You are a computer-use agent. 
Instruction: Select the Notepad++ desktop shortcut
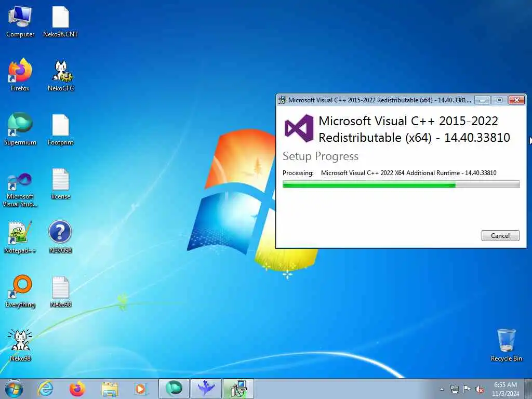point(20,237)
